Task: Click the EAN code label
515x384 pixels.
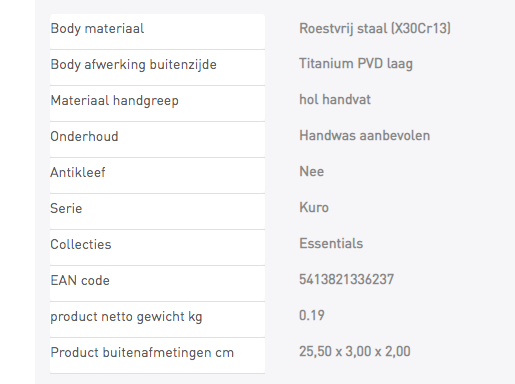Action: click(x=80, y=280)
